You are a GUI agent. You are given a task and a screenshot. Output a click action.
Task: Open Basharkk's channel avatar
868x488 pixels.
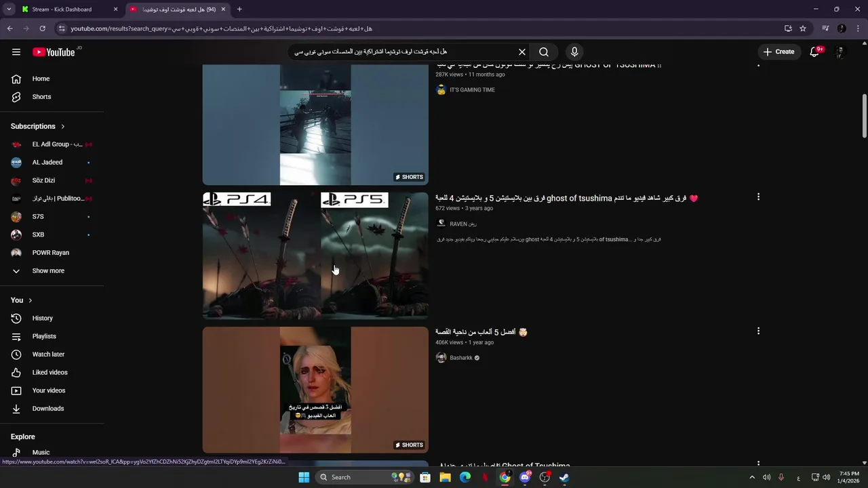coord(441,358)
